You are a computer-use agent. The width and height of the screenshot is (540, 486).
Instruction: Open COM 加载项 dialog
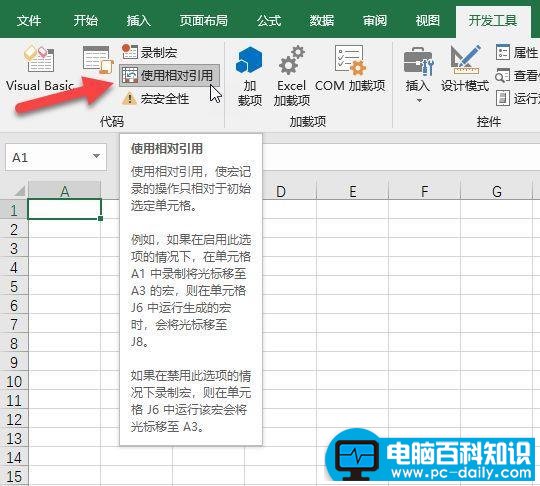[x=350, y=69]
